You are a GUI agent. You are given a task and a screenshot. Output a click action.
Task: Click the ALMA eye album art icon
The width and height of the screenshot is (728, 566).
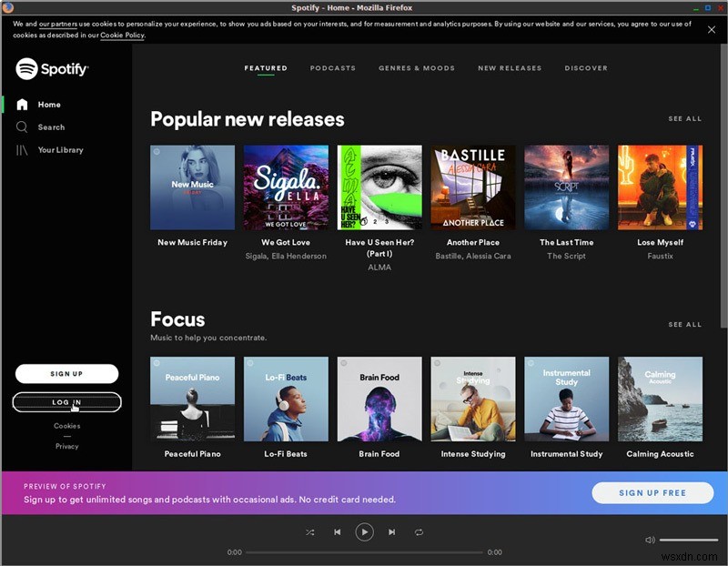click(379, 187)
